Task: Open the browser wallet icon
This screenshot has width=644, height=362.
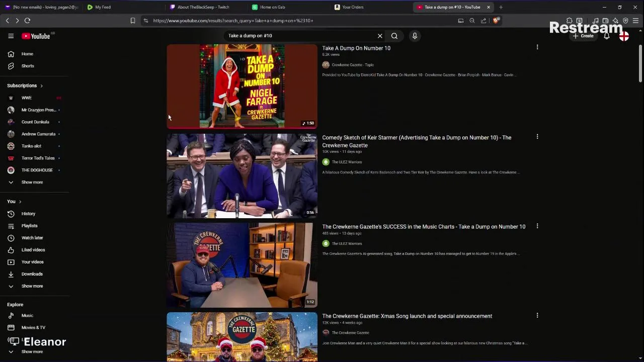Action: (605, 21)
